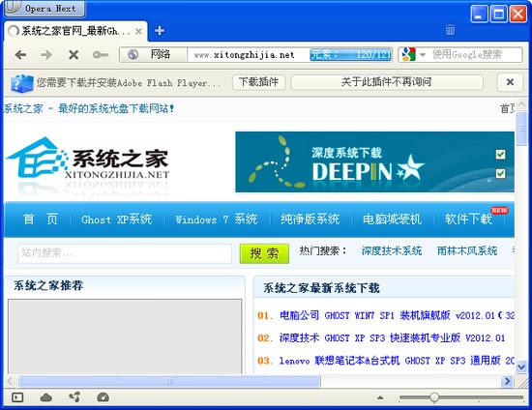532x410 pixels.
Task: Click 关于此插件不再询问 button
Action: click(387, 82)
